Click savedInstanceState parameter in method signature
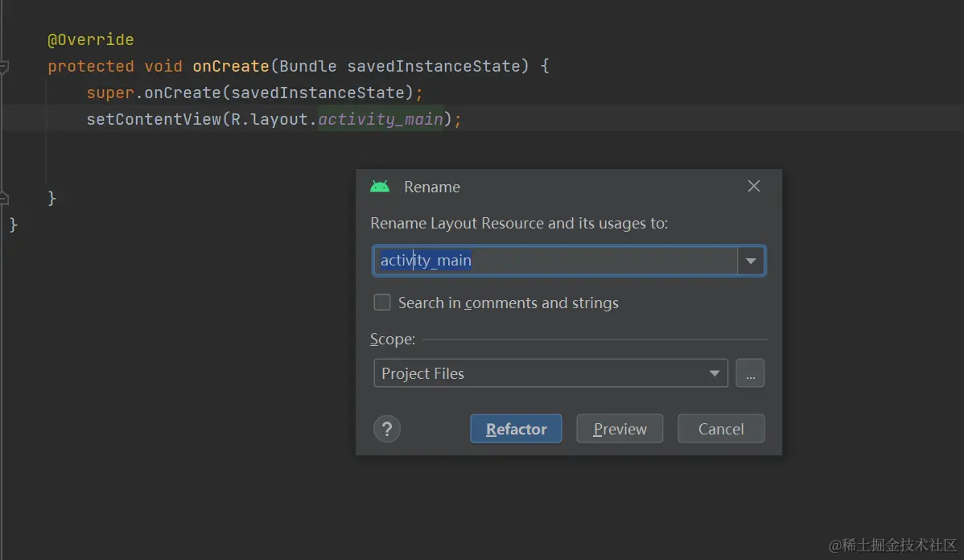 [434, 67]
